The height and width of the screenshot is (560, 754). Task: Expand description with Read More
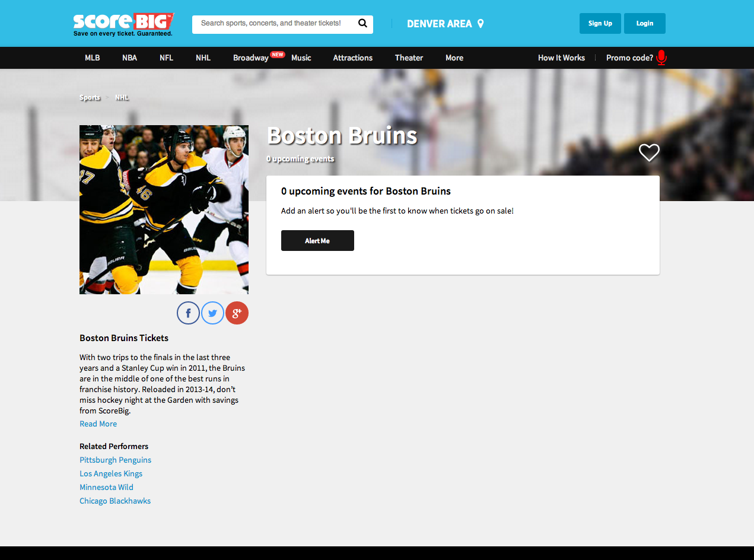98,424
